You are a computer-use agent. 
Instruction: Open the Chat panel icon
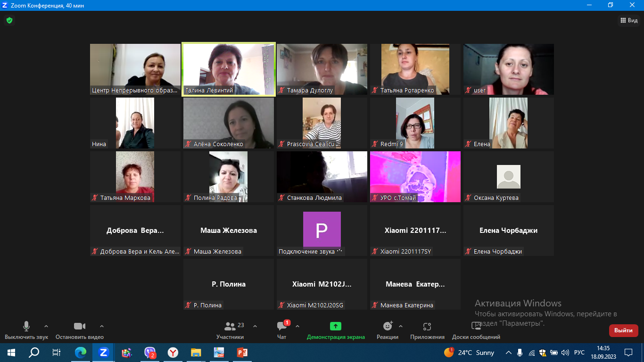click(282, 326)
